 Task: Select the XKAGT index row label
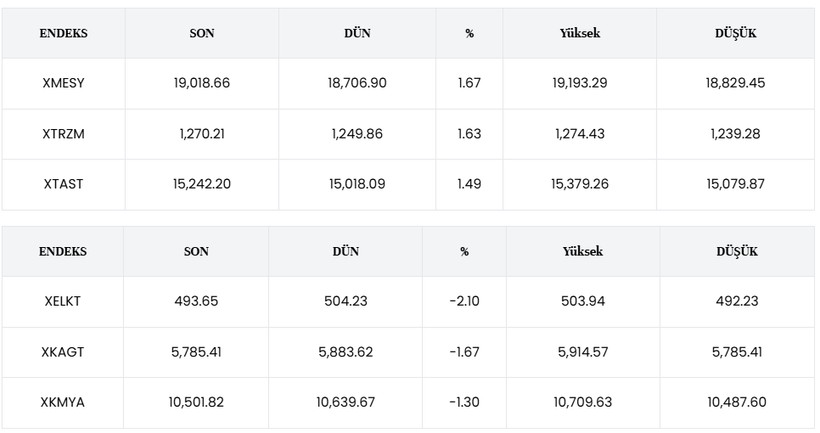[63, 352]
